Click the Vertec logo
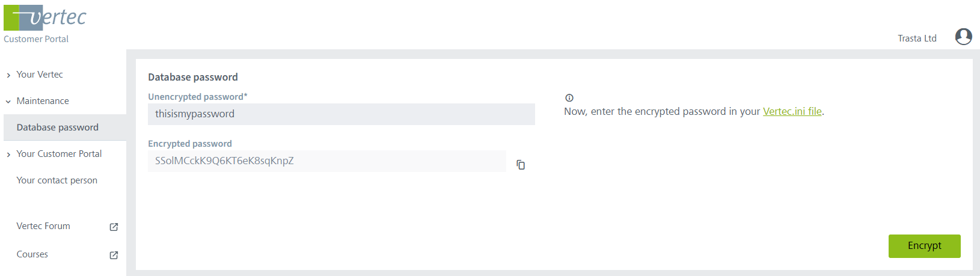This screenshot has height=276, width=980. point(45,18)
